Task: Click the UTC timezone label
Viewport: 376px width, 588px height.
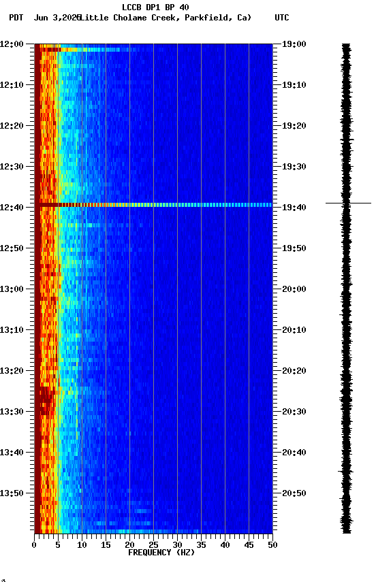Action: pyautogui.click(x=282, y=18)
